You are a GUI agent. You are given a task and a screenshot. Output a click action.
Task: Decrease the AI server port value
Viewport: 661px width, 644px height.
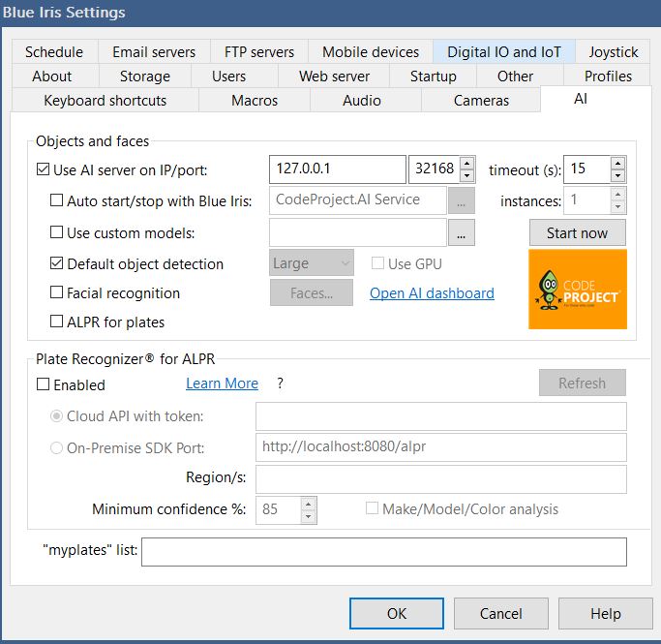[467, 175]
